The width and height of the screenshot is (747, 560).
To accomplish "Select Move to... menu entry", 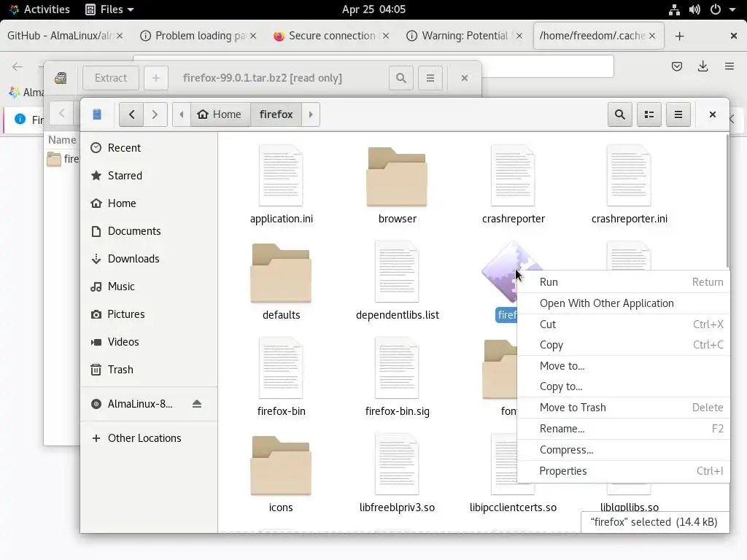I will [x=623, y=366].
